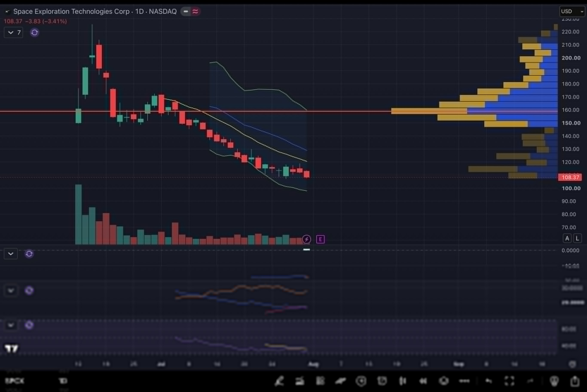Open the three-dot more options icon

(464, 381)
